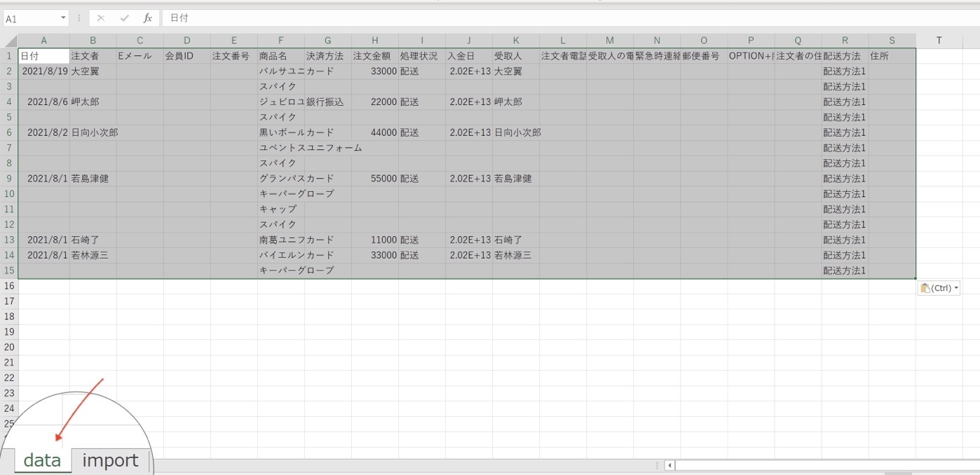The height and width of the screenshot is (475, 980).
Task: Select row 16 header
Action: (9, 286)
